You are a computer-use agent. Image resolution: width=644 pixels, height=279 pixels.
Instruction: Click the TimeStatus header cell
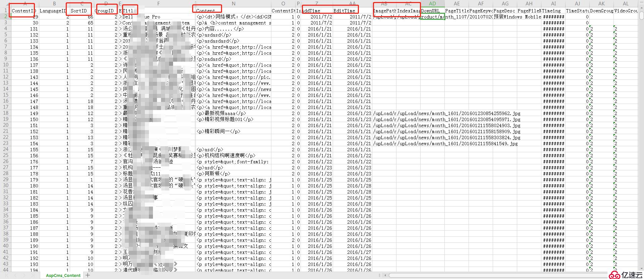click(x=578, y=11)
